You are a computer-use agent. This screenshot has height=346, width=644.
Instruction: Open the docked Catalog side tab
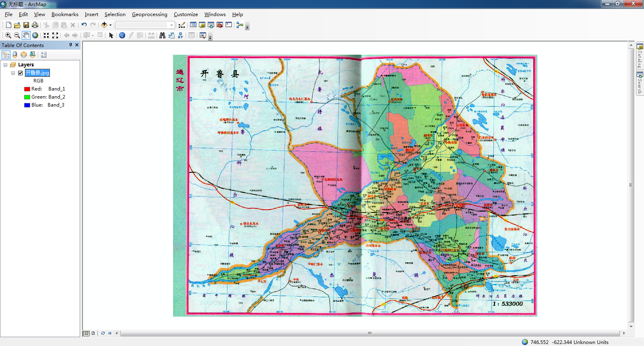[x=640, y=56]
